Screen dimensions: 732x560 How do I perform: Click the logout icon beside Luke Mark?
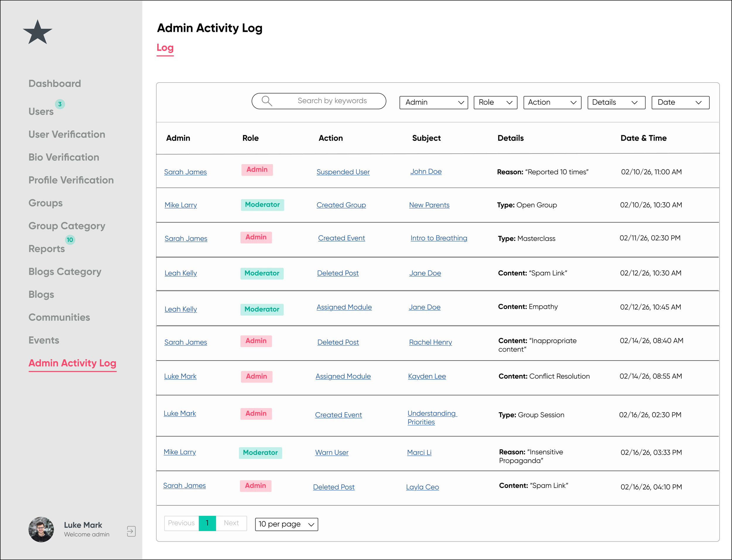click(131, 531)
